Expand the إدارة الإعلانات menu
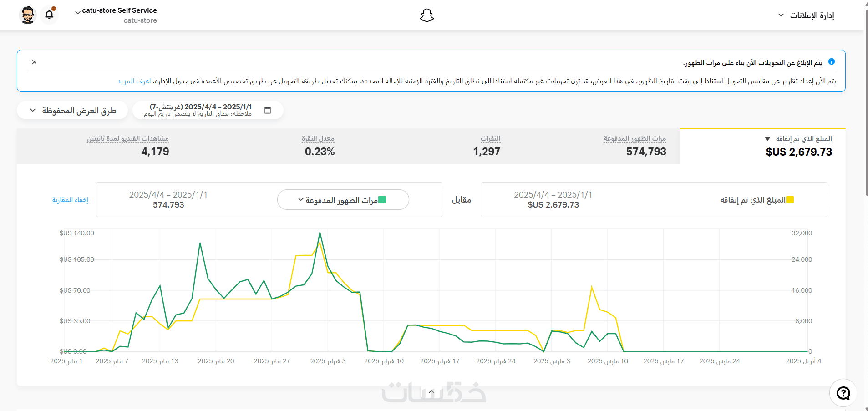This screenshot has width=868, height=411. point(806,15)
